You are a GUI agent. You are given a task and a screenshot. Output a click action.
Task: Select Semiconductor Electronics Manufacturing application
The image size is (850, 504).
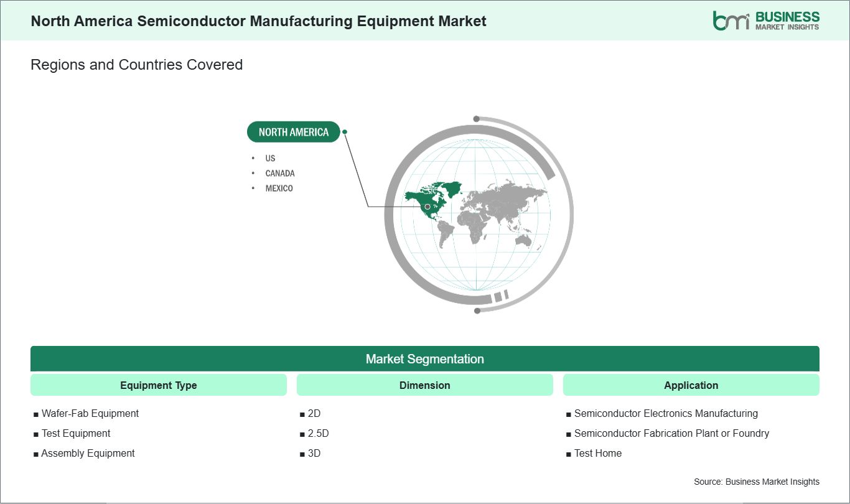665,413
